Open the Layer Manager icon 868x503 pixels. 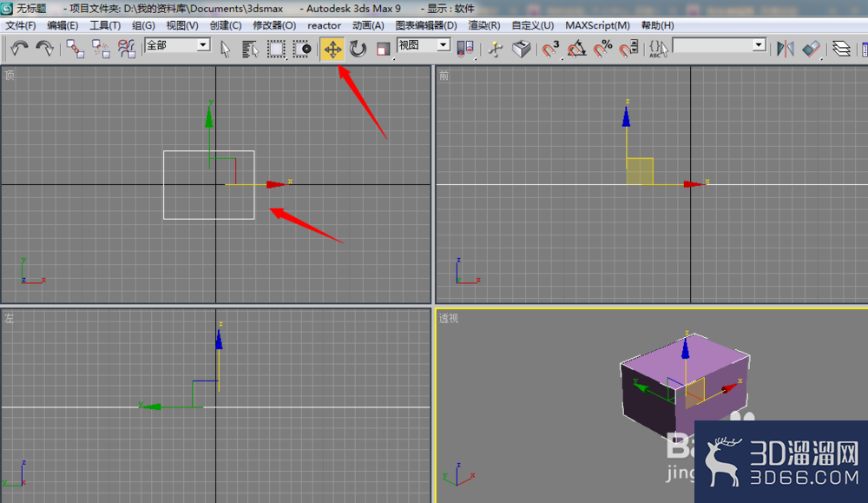point(841,49)
